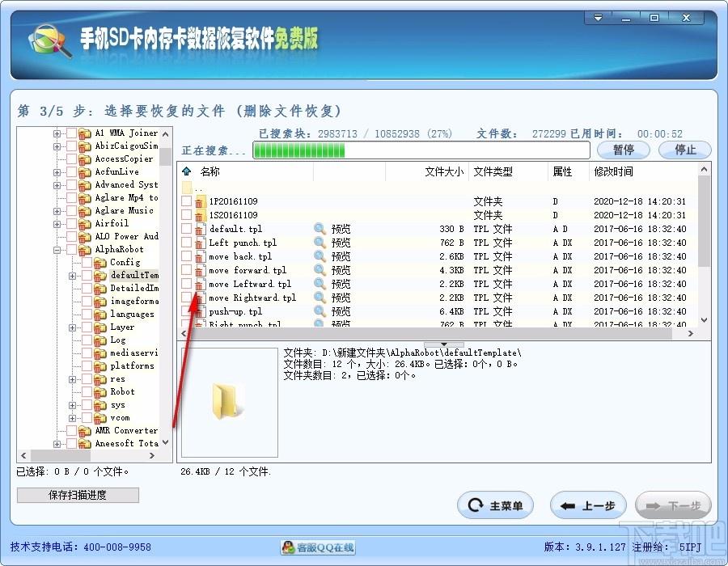
Task: Click the file list vertical scrollbar thumb
Action: click(x=704, y=221)
